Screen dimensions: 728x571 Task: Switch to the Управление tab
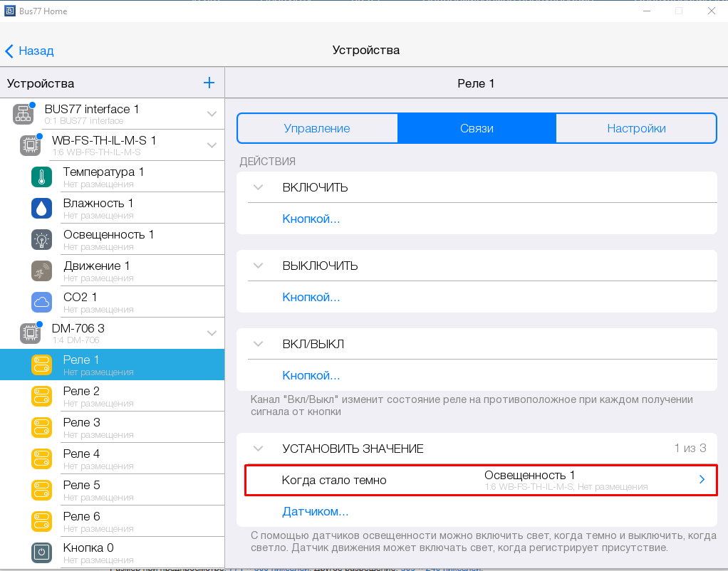coord(317,128)
